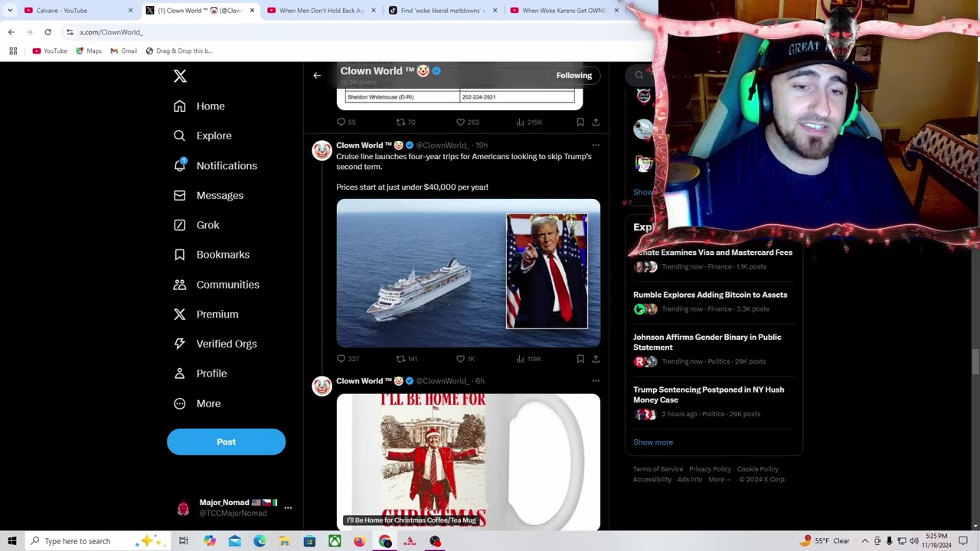Image resolution: width=980 pixels, height=551 pixels.
Task: Click the Communities sidebar icon
Action: coord(180,285)
